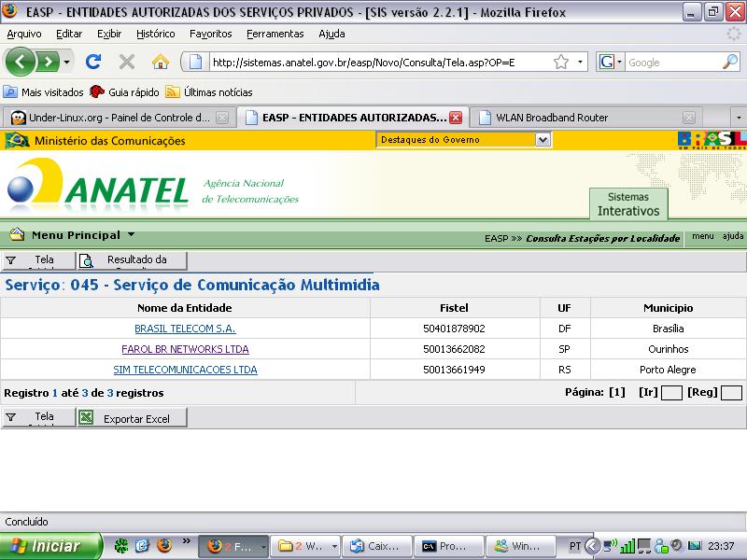Open the Sistemas Interativos tab
Screen dimensions: 747x560
(x=628, y=203)
